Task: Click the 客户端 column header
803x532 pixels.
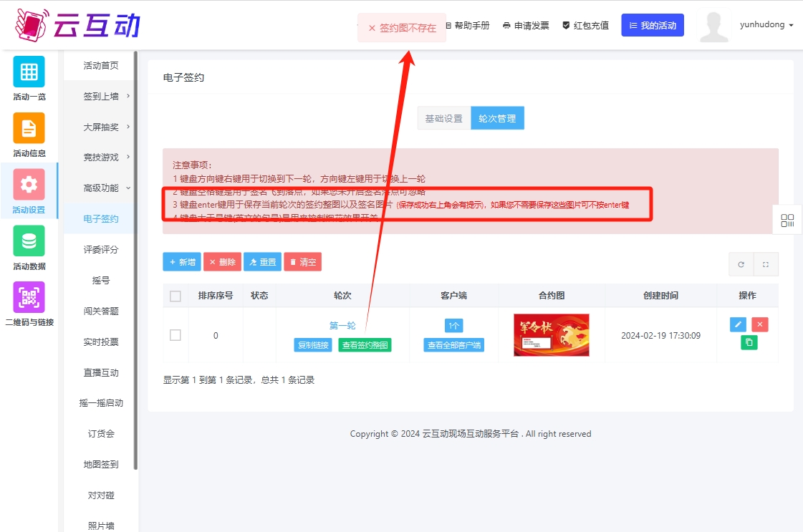Action: (x=453, y=296)
